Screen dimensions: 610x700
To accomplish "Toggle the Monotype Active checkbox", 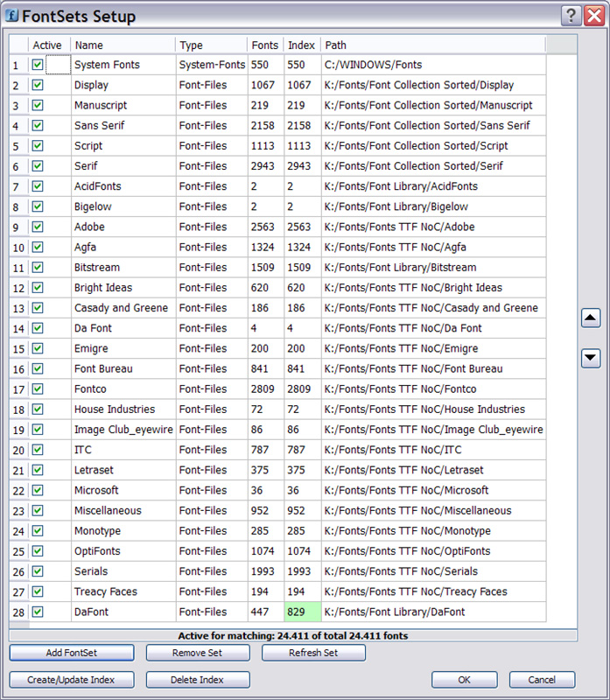I will [38, 531].
